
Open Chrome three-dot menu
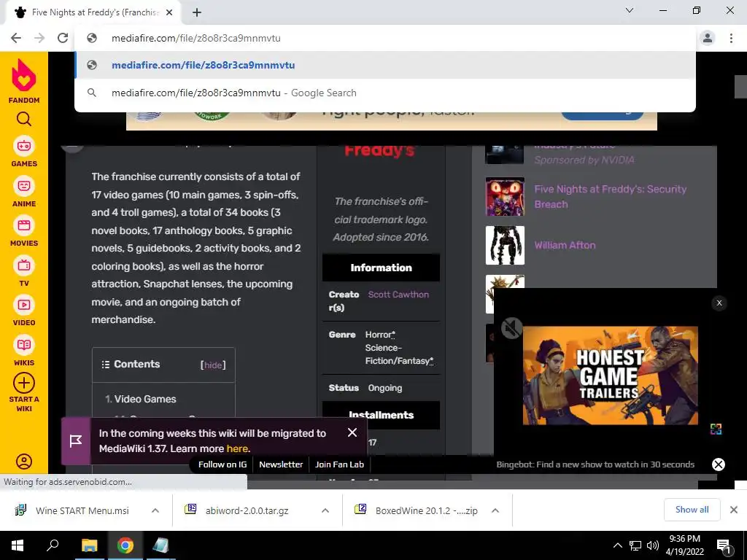pyautogui.click(x=731, y=38)
